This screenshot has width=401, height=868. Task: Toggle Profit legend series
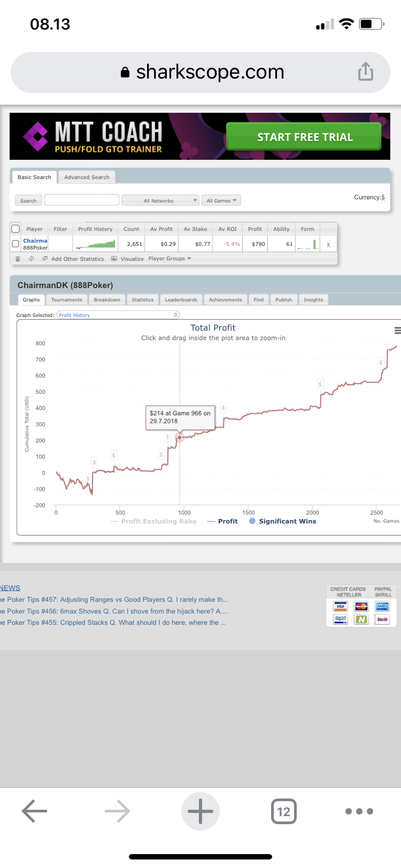tap(222, 521)
